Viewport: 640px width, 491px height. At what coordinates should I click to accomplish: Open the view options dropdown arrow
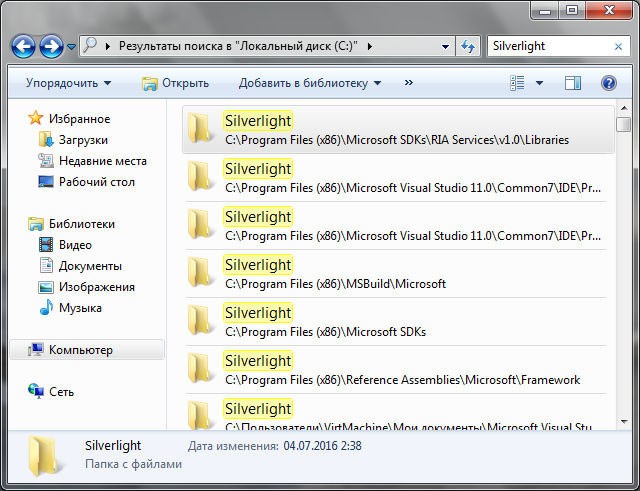(x=539, y=83)
